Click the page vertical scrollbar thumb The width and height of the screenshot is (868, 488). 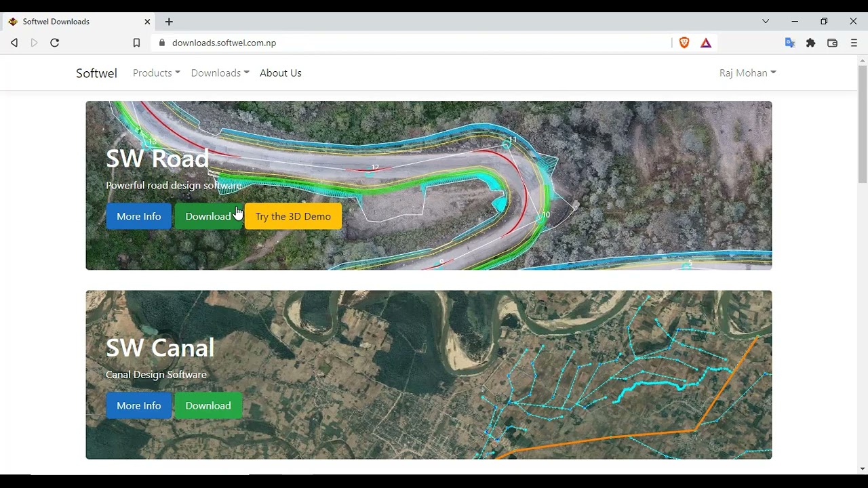(863, 124)
